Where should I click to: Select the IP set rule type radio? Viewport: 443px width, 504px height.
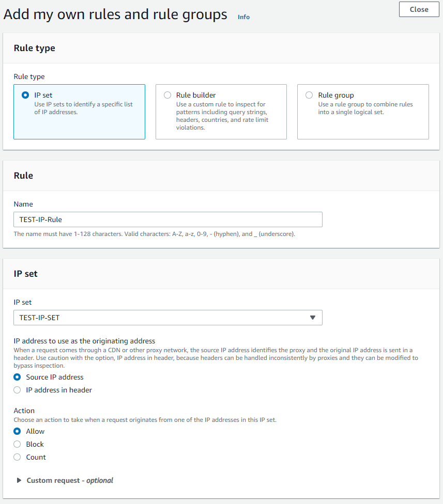click(x=25, y=96)
